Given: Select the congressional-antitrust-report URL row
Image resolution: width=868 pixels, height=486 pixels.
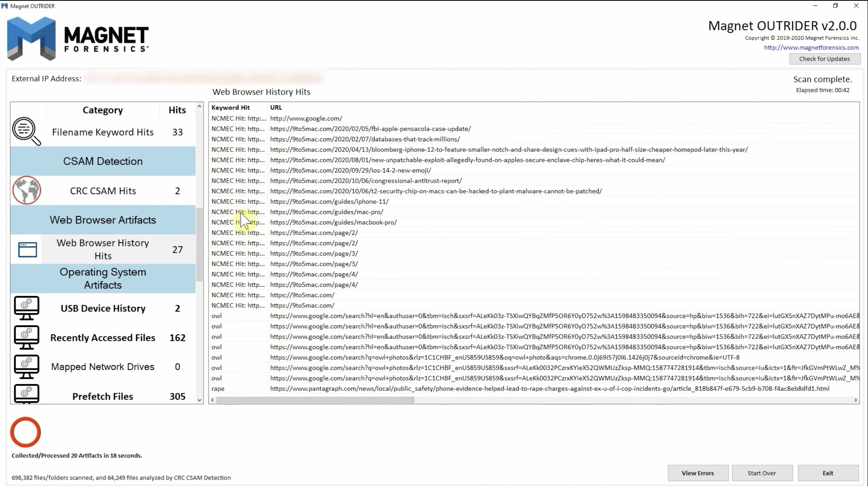Looking at the screenshot, I should pos(534,181).
